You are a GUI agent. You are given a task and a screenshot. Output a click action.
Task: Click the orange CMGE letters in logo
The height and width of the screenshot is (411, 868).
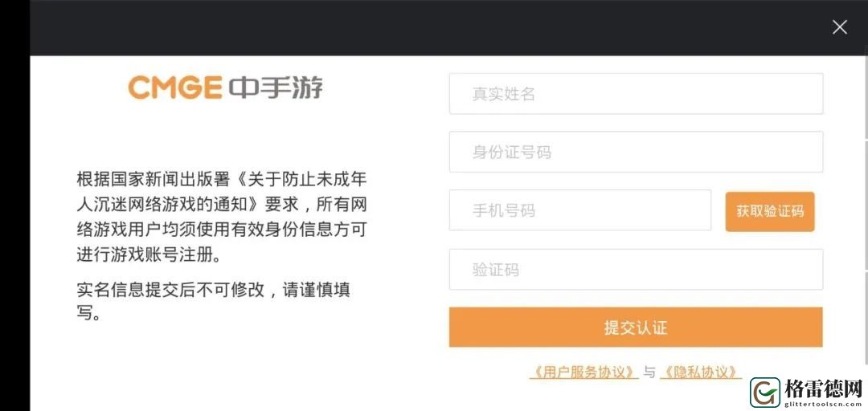[x=175, y=88]
